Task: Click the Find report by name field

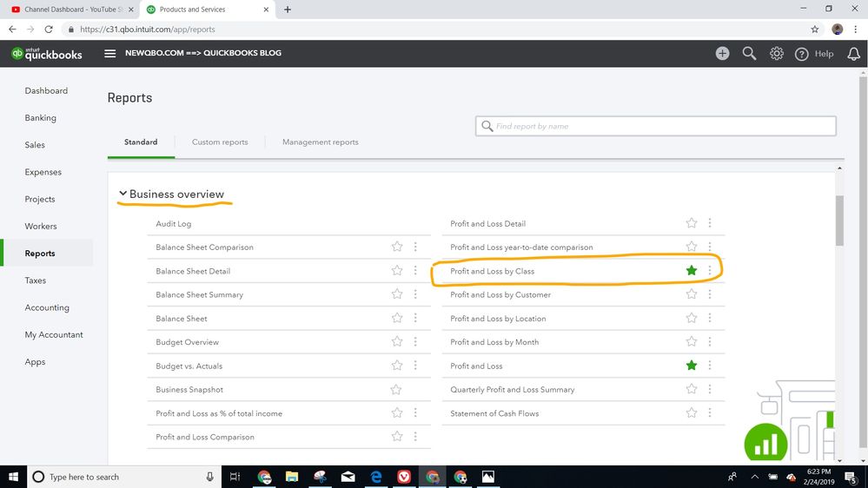Action: [656, 127]
